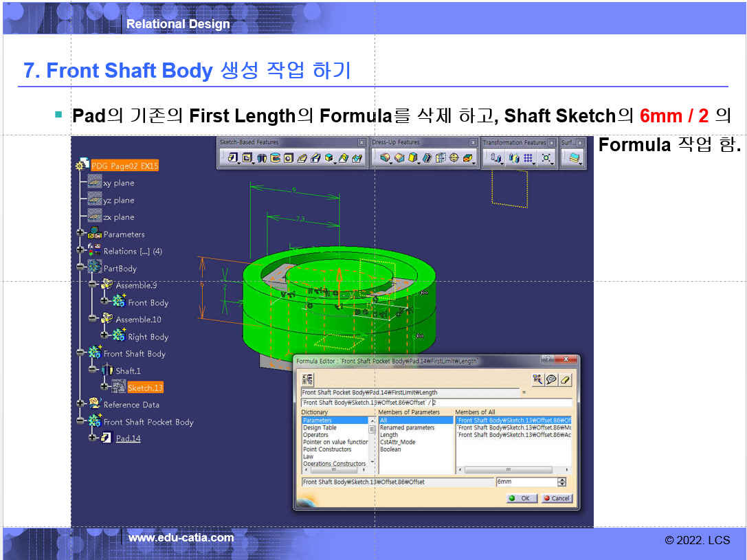Toggle Incremental mode icon in Formula Editor
The image size is (747, 560).
point(306,380)
